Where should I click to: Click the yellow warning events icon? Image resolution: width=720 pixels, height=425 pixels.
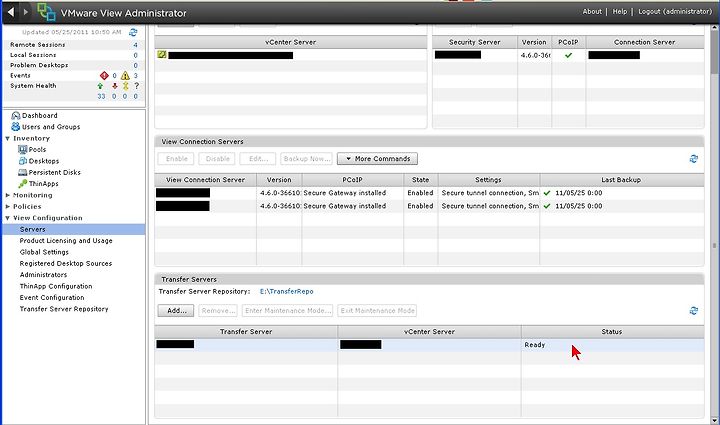tap(125, 75)
